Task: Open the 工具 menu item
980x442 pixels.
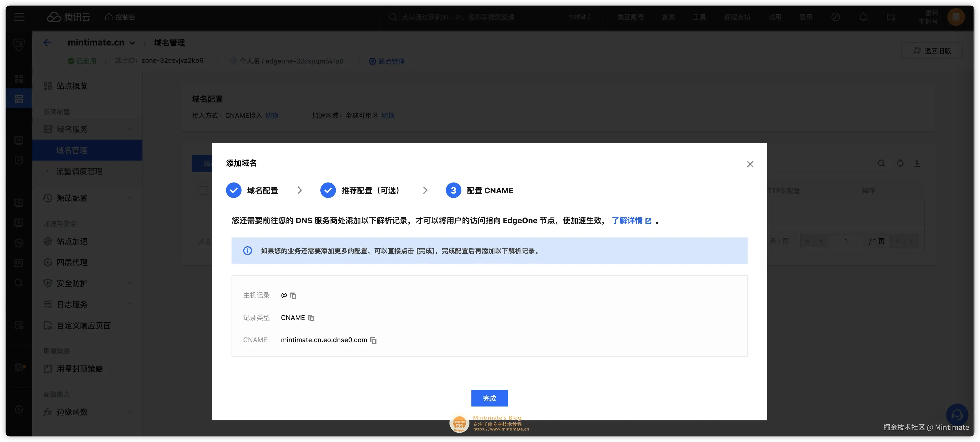Action: click(699, 17)
